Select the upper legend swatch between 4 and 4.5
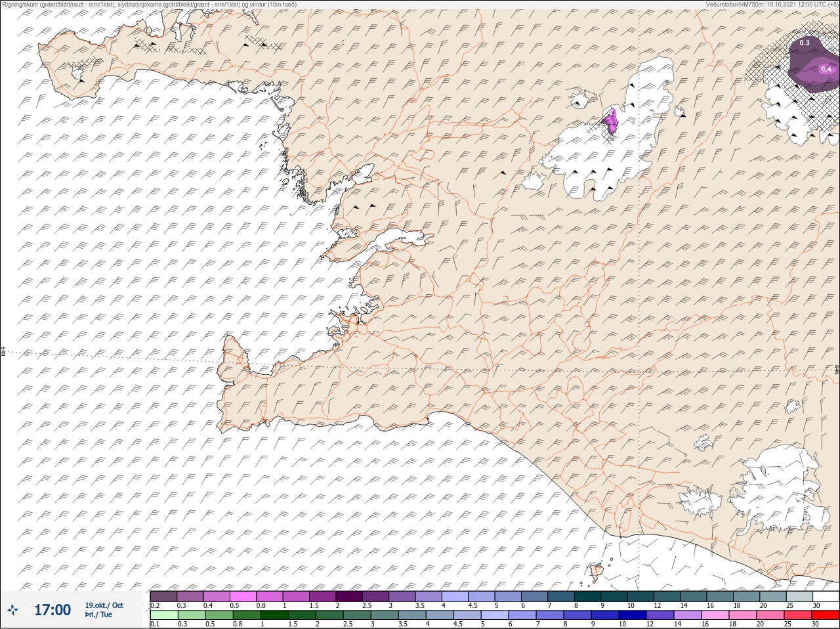The image size is (840, 629). coord(455,596)
